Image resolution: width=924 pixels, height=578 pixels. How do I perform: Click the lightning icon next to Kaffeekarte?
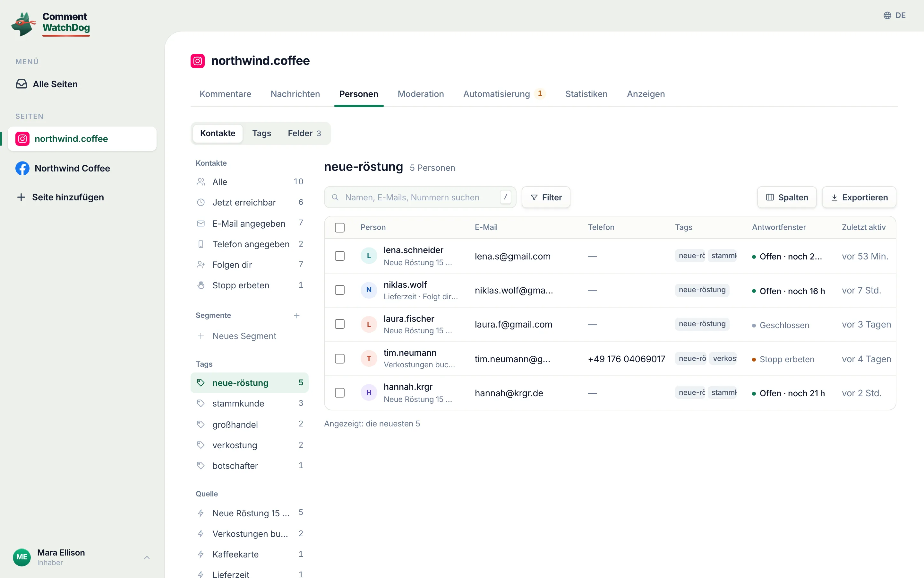(x=201, y=554)
